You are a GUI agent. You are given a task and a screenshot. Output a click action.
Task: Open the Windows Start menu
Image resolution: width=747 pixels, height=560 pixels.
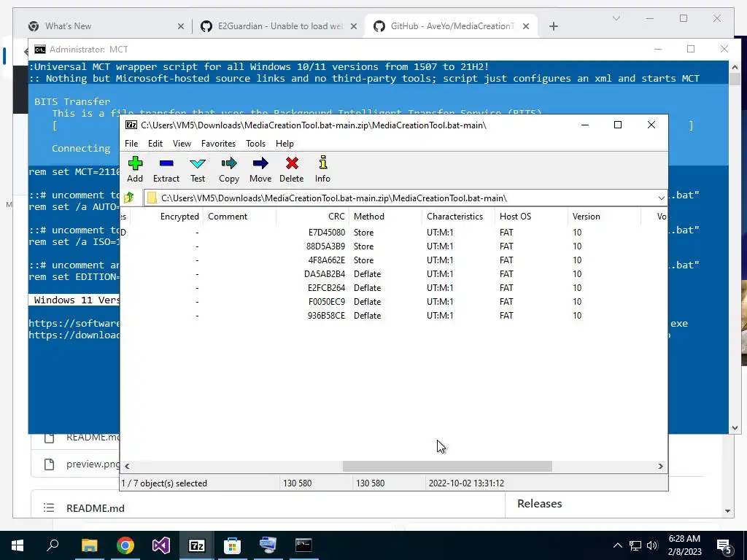(18, 545)
